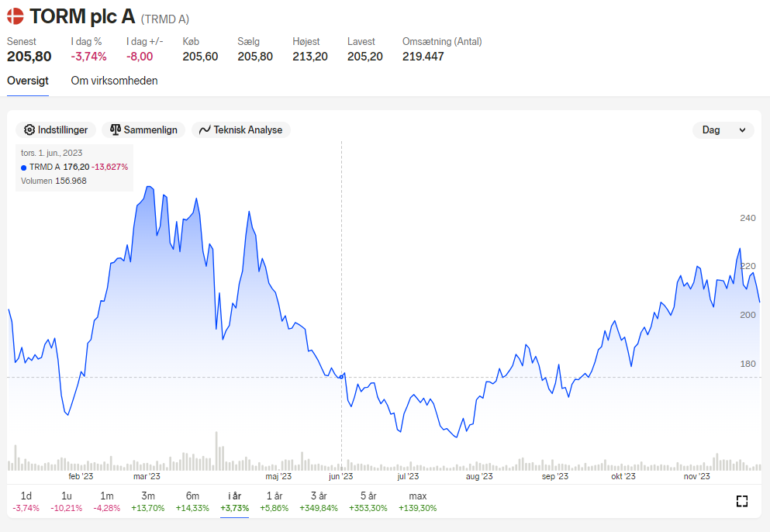770x532 pixels.
Task: Click the mar '23 axis label
Action: [x=147, y=476]
